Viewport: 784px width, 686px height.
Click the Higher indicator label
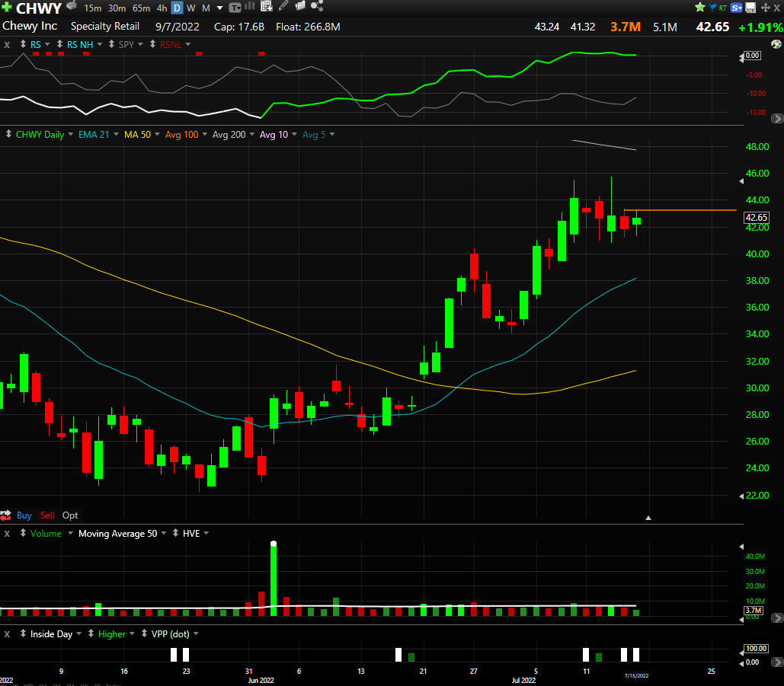[112, 634]
